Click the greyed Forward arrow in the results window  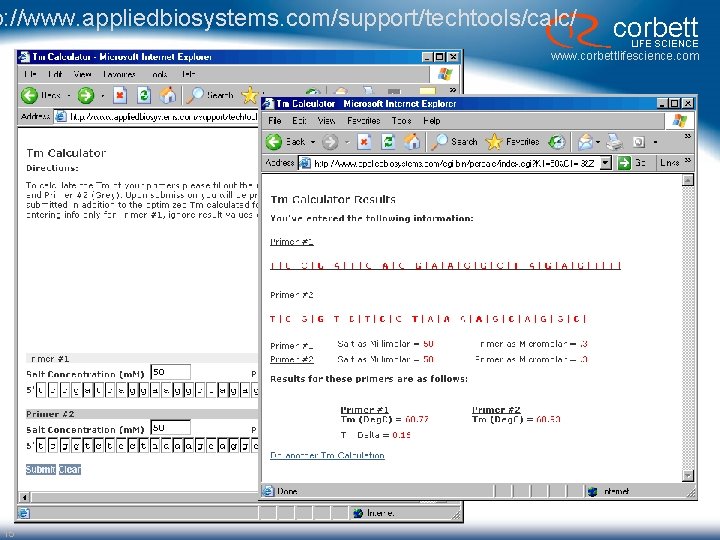point(330,142)
